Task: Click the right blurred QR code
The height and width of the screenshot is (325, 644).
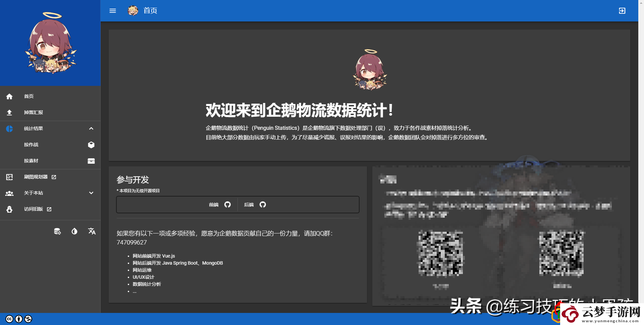Action: coord(561,254)
